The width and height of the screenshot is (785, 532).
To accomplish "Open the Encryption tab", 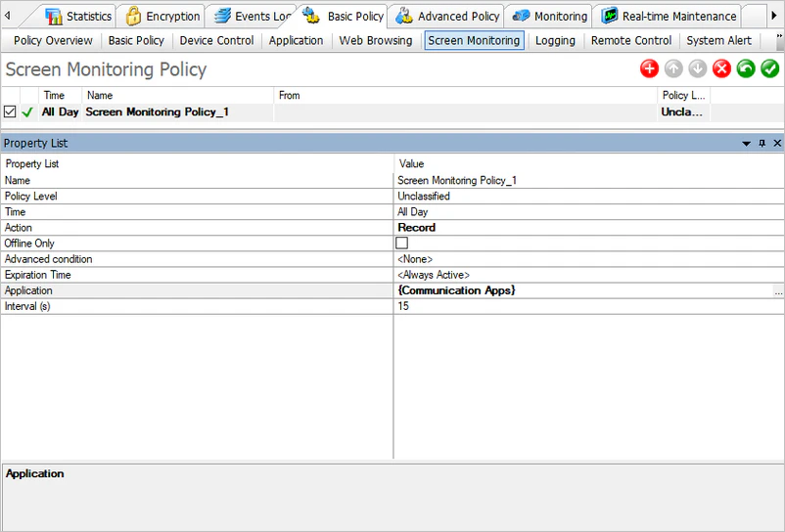I will (162, 16).
